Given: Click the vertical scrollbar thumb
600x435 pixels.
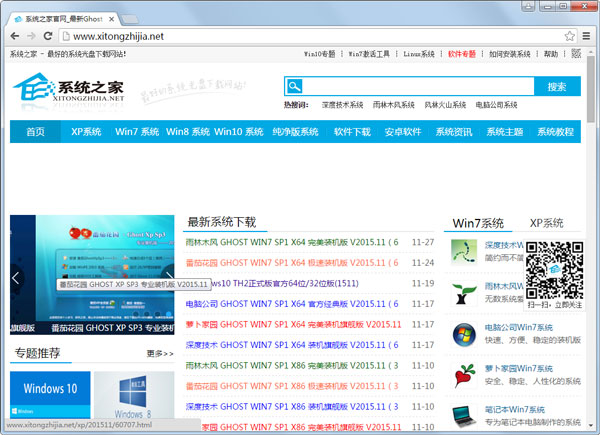Looking at the screenshot, I should tap(591, 89).
